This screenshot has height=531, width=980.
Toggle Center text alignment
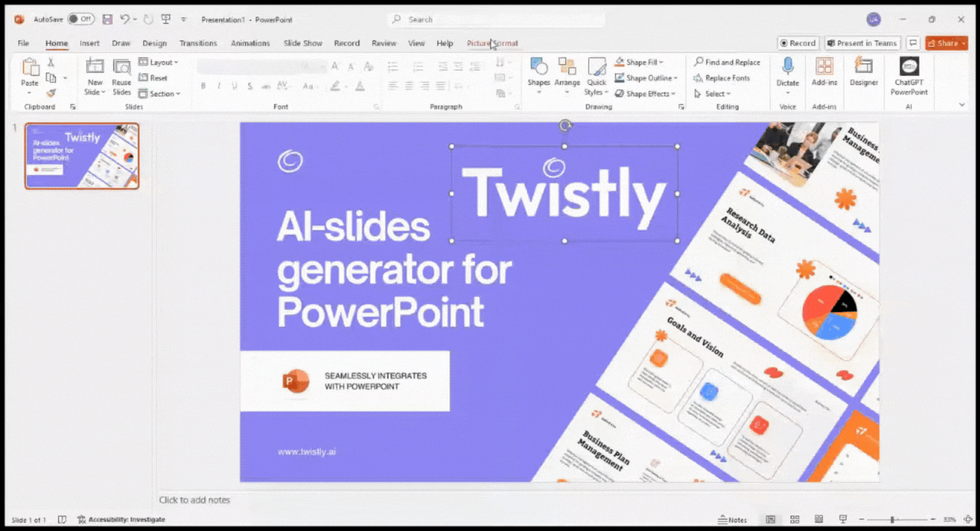(409, 86)
